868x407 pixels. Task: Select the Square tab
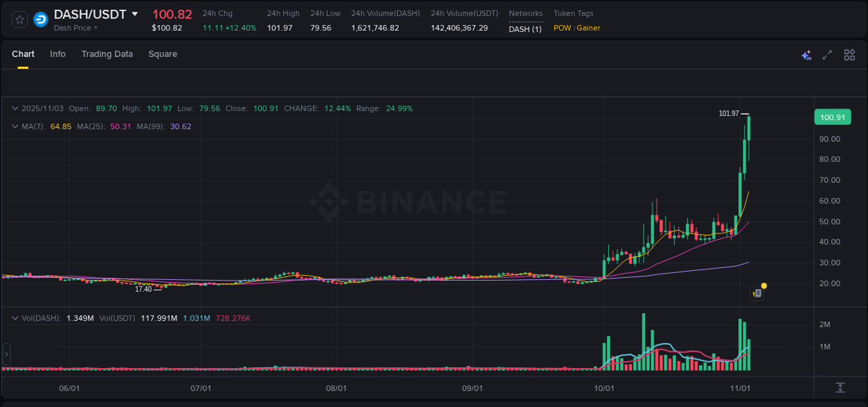(x=162, y=53)
